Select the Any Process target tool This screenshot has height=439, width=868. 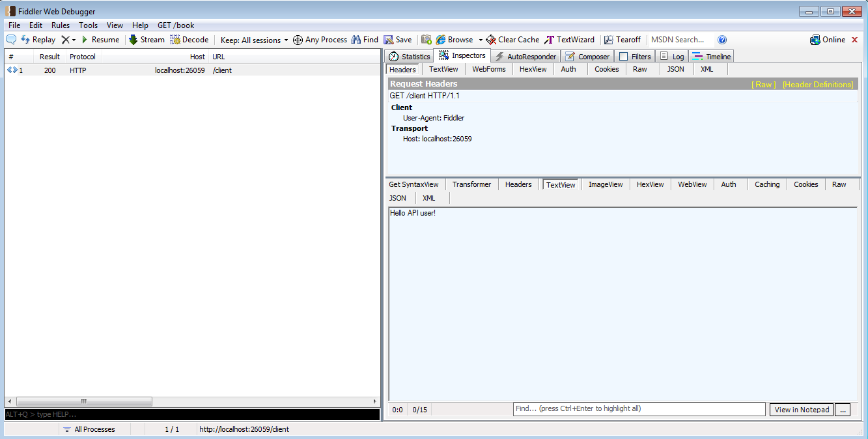click(x=320, y=40)
